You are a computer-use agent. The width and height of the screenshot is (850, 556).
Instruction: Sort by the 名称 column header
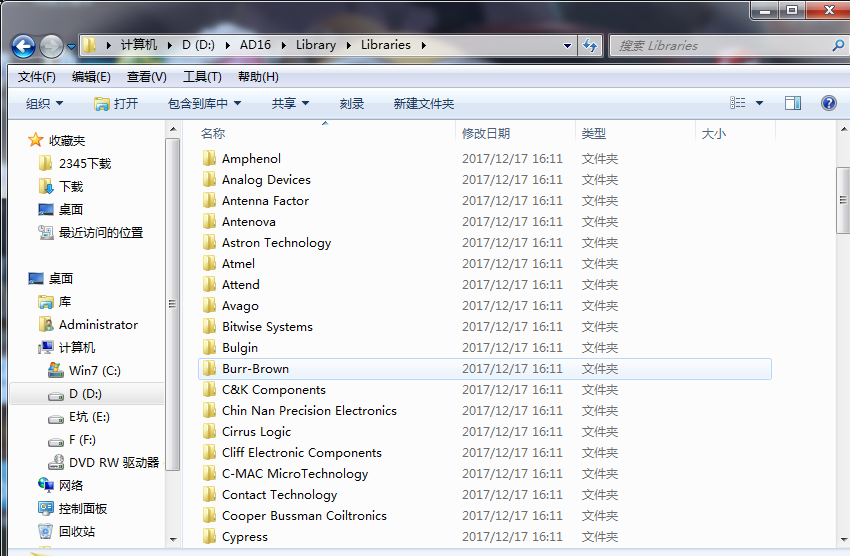pos(212,134)
